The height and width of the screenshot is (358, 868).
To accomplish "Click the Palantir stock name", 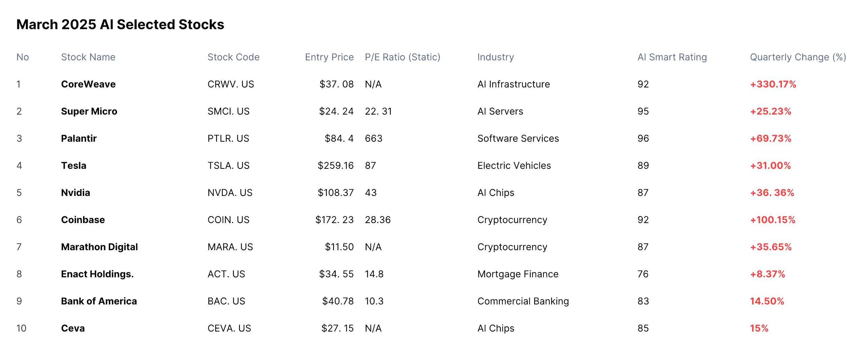I will coord(79,138).
